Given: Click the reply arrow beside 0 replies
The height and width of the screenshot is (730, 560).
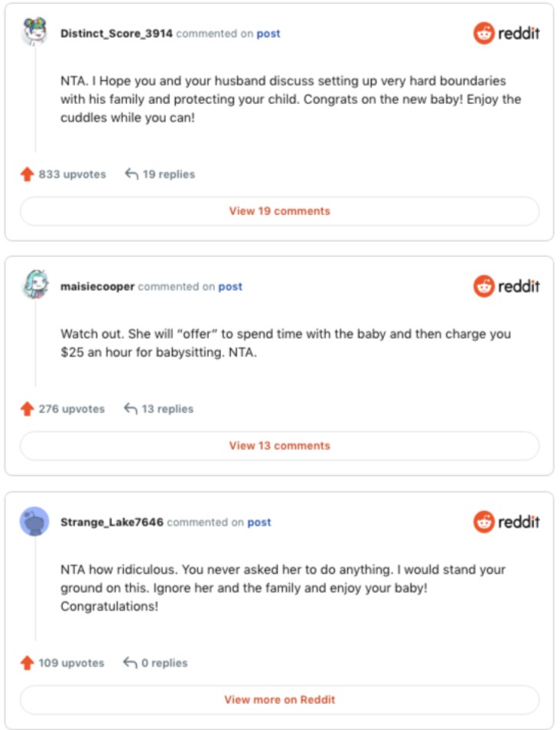Looking at the screenshot, I should (131, 663).
